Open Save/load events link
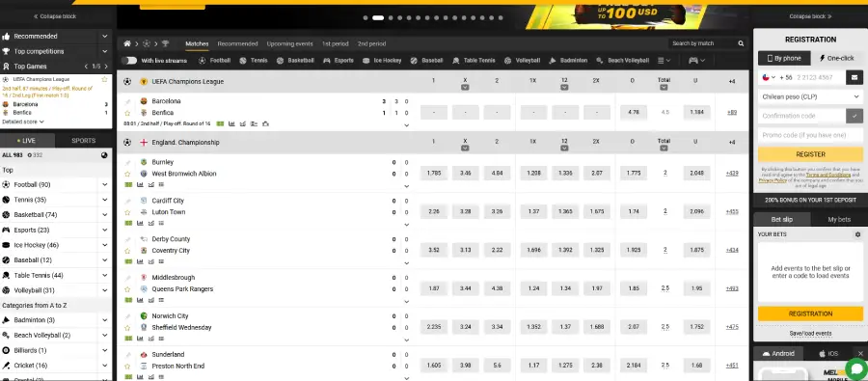The image size is (868, 381). coord(810,334)
